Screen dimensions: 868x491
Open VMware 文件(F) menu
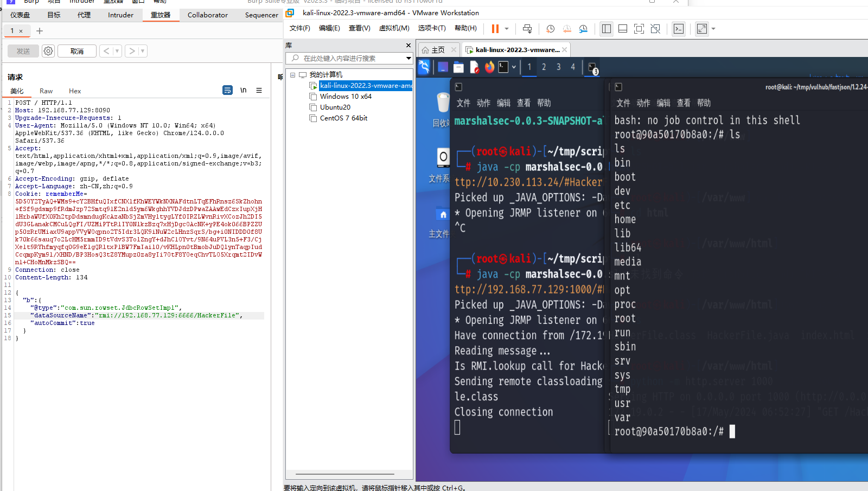click(300, 28)
